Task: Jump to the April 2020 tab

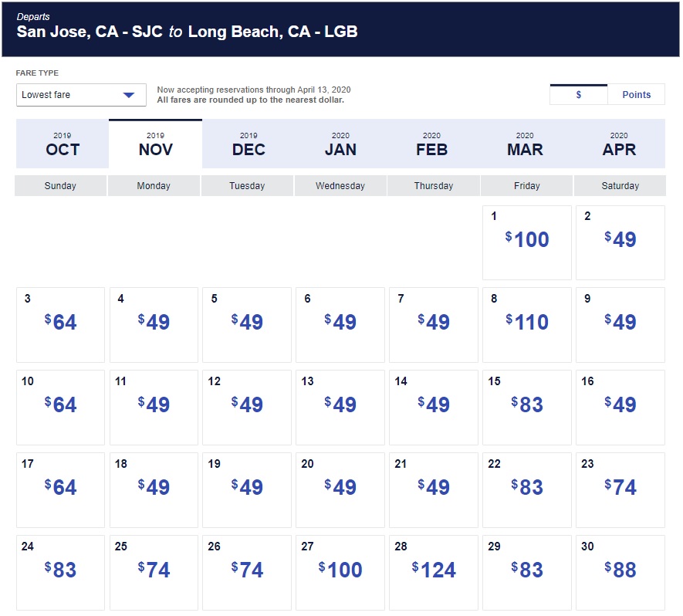Action: point(619,144)
